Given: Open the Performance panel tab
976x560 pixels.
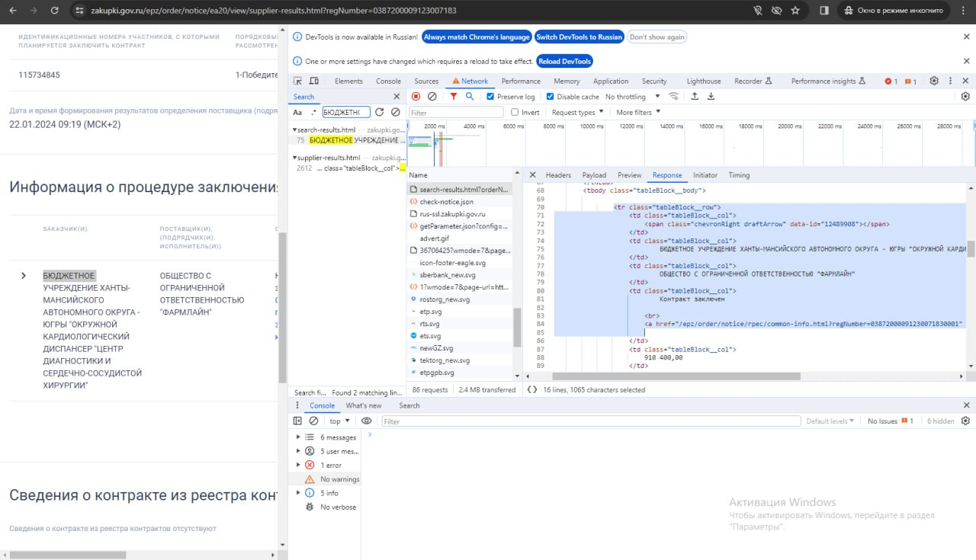Looking at the screenshot, I should point(521,81).
